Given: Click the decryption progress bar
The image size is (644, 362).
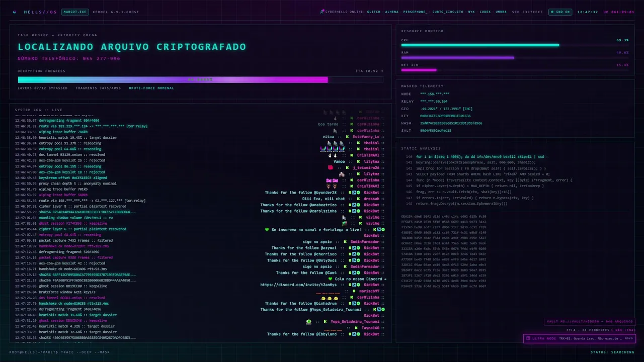Looking at the screenshot, I should pyautogui.click(x=201, y=79).
